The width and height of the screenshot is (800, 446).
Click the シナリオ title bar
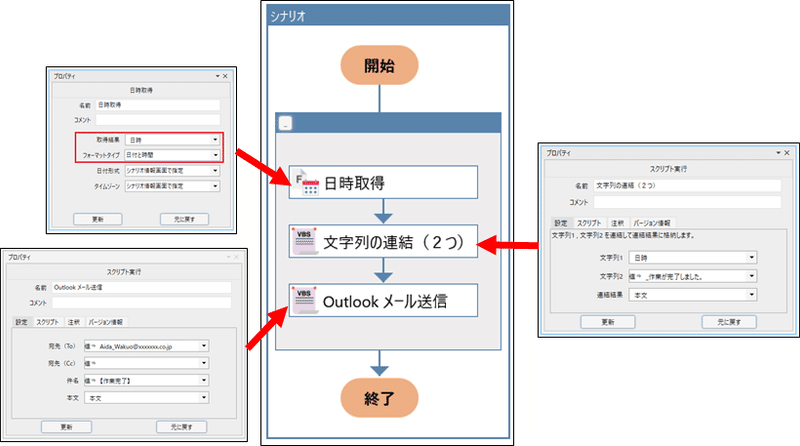tap(388, 16)
